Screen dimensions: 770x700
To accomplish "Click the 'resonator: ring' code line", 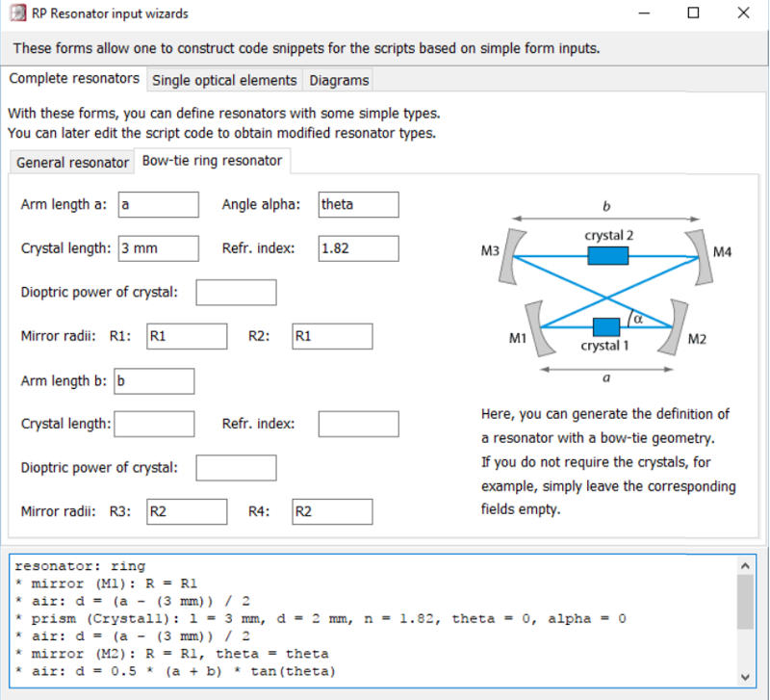I will point(80,566).
